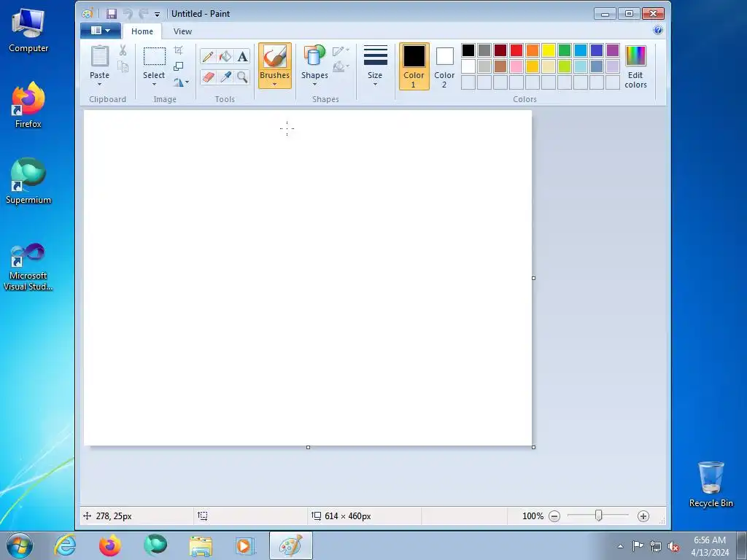Pick the red color swatch
Viewport: 747px width, 560px height.
click(x=516, y=50)
